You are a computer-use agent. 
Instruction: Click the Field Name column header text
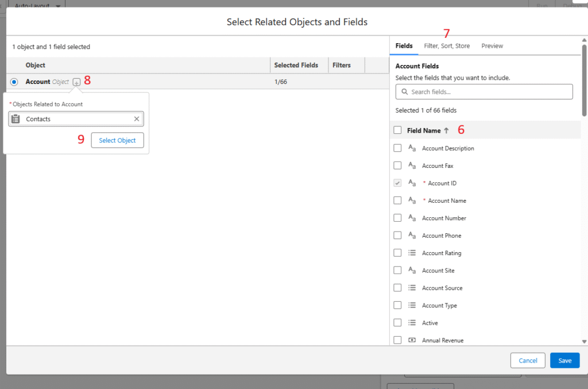pyautogui.click(x=424, y=130)
